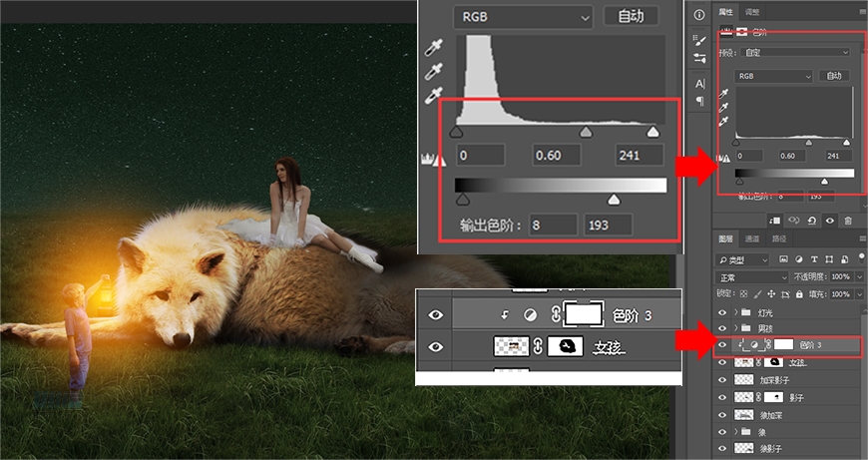Screen dimensions: 868x460
Task: Open the RGB channel dropdown in Properties panel
Action: (773, 76)
